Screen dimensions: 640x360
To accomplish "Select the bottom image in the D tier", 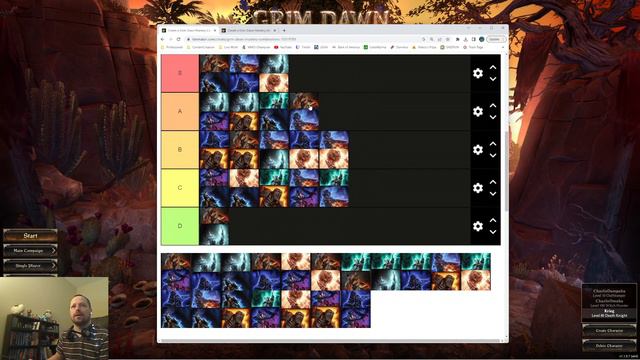I will coord(214,236).
